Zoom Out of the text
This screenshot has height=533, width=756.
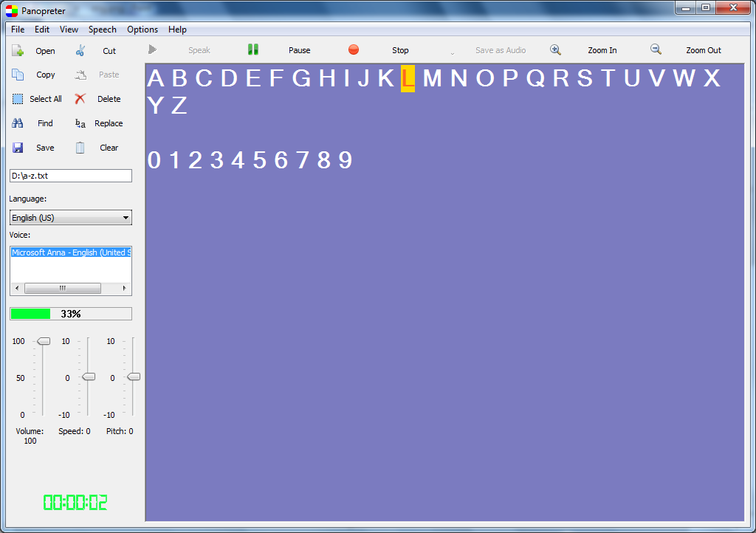[656, 50]
